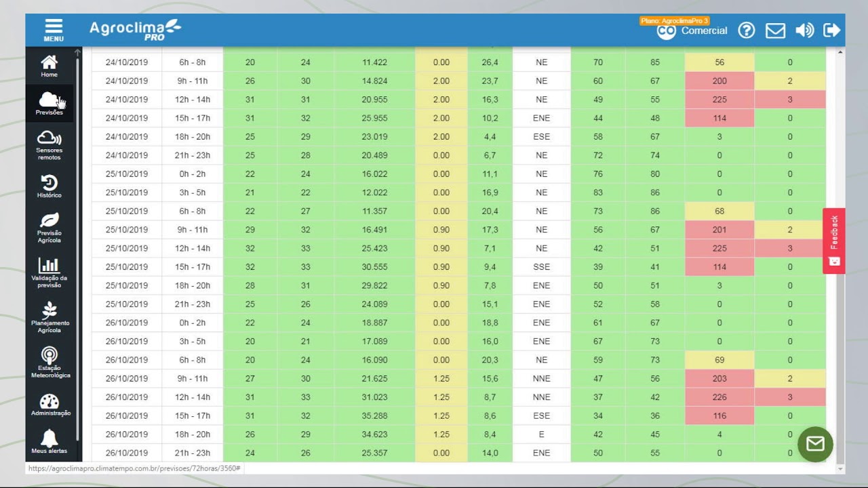Click red cell 226 in 26/10 12h - 14h row

pos(719,397)
